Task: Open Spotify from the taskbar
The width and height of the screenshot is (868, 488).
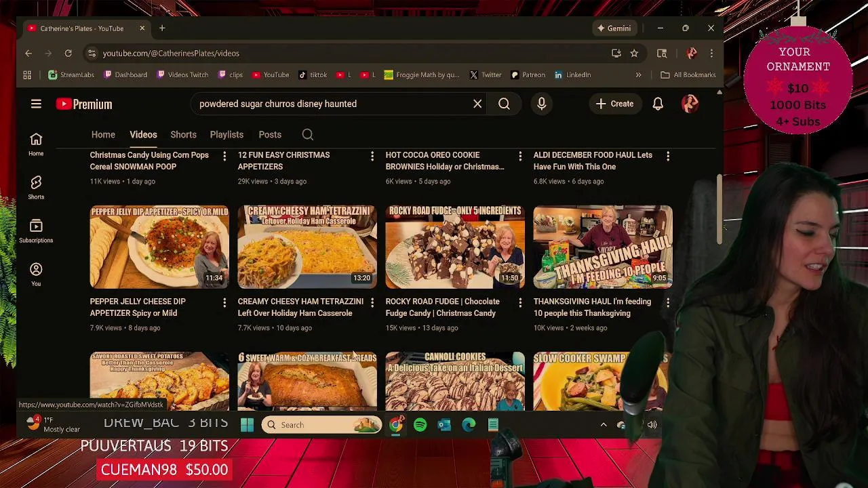Action: click(420, 425)
